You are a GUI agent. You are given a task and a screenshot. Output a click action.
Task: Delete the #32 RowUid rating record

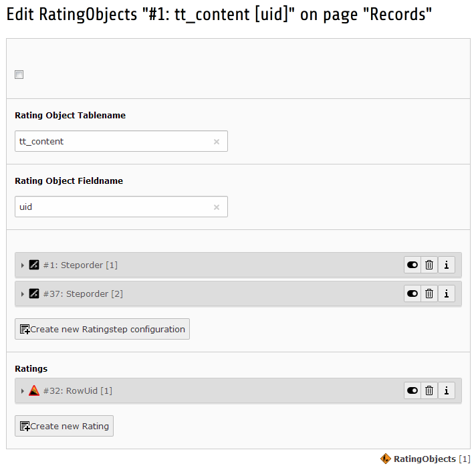pyautogui.click(x=429, y=390)
